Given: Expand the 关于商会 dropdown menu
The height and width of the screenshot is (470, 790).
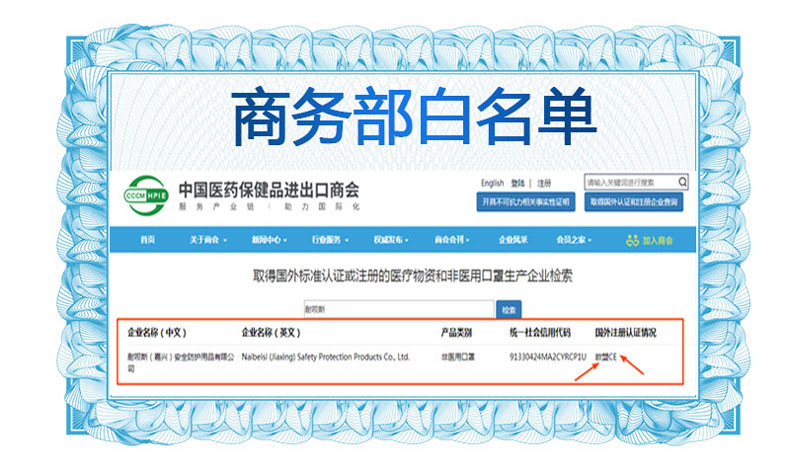Looking at the screenshot, I should (x=207, y=240).
